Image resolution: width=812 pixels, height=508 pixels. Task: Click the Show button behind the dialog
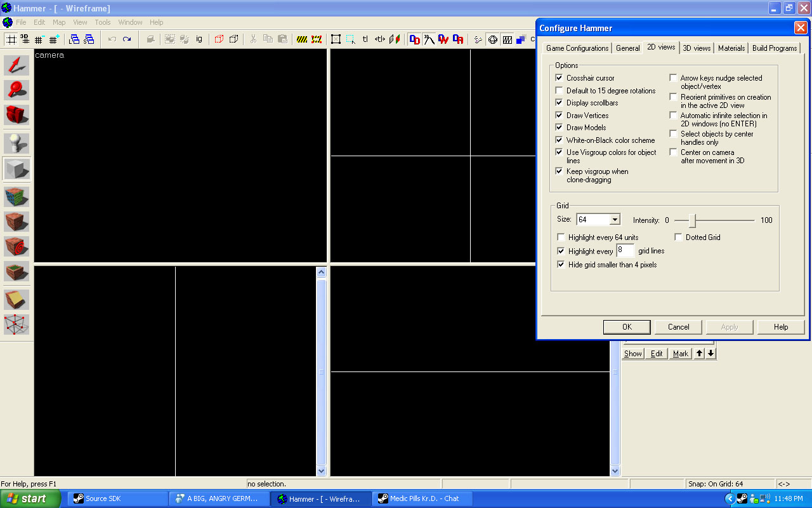pyautogui.click(x=633, y=354)
